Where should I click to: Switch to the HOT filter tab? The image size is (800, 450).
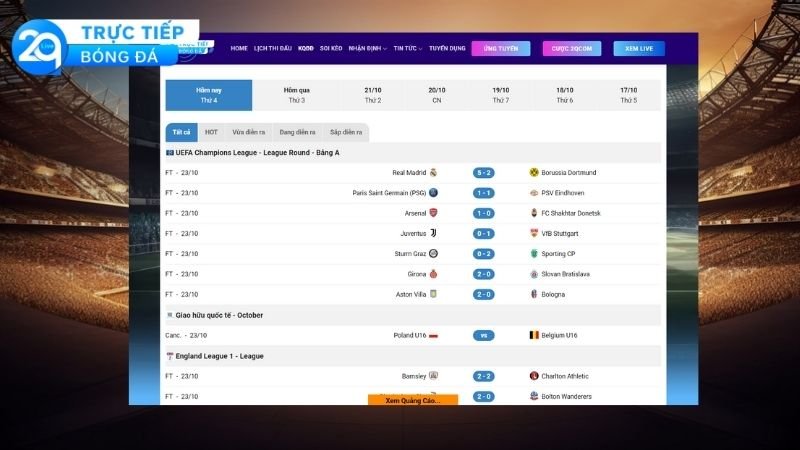tap(211, 132)
